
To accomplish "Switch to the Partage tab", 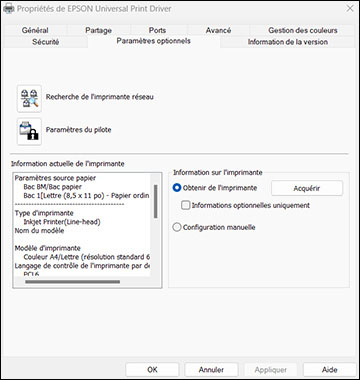I will point(98,30).
